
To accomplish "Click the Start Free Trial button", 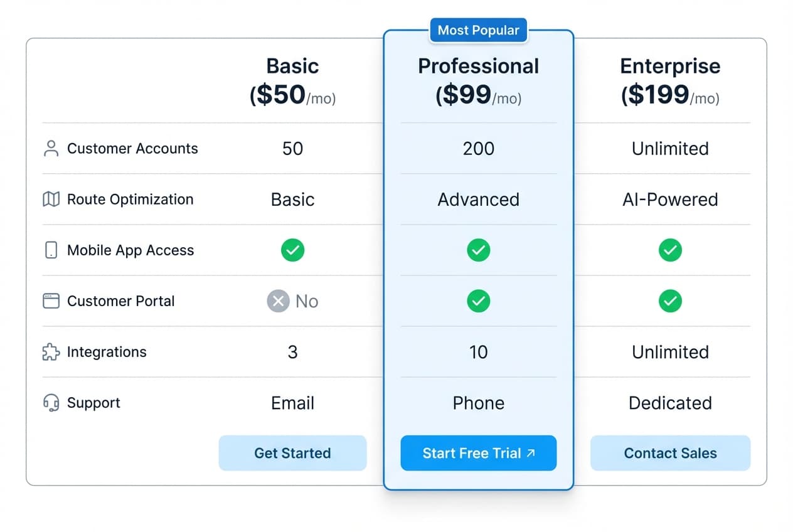I will 478,453.
